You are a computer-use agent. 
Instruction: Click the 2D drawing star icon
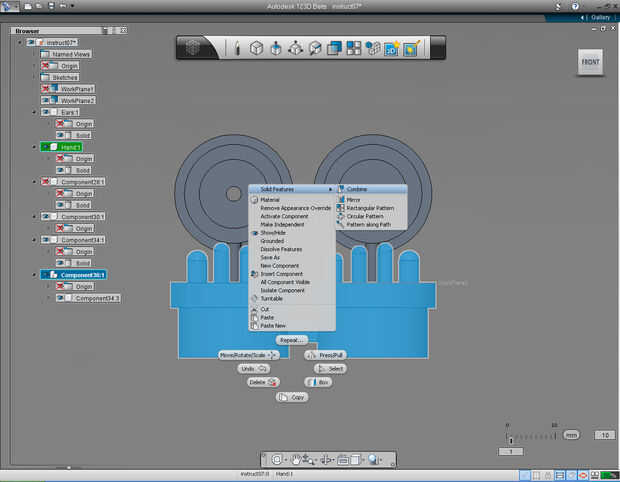pyautogui.click(x=392, y=48)
